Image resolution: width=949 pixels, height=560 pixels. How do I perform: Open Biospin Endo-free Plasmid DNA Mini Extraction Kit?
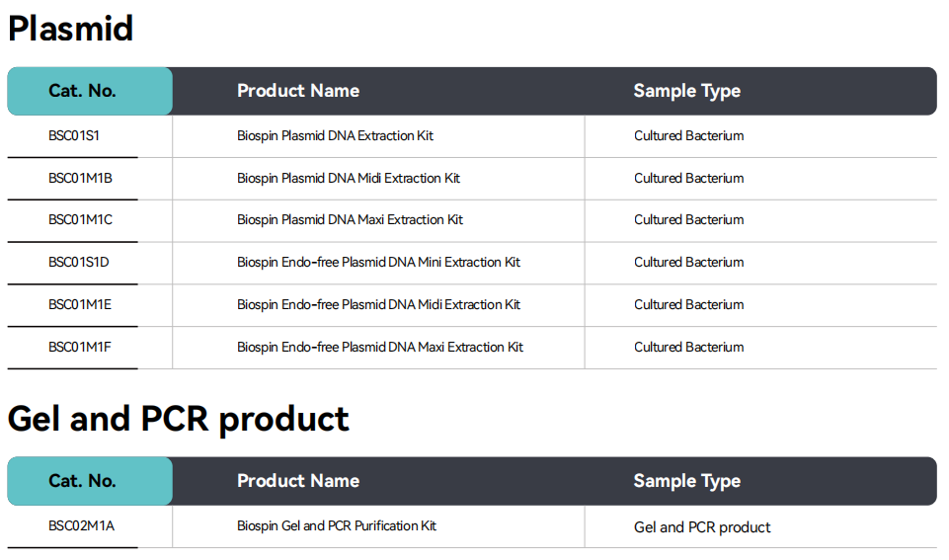[378, 262]
